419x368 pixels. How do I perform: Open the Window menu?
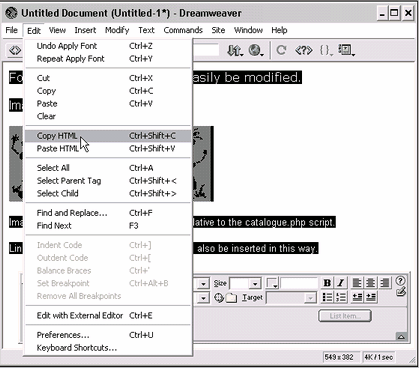click(248, 30)
